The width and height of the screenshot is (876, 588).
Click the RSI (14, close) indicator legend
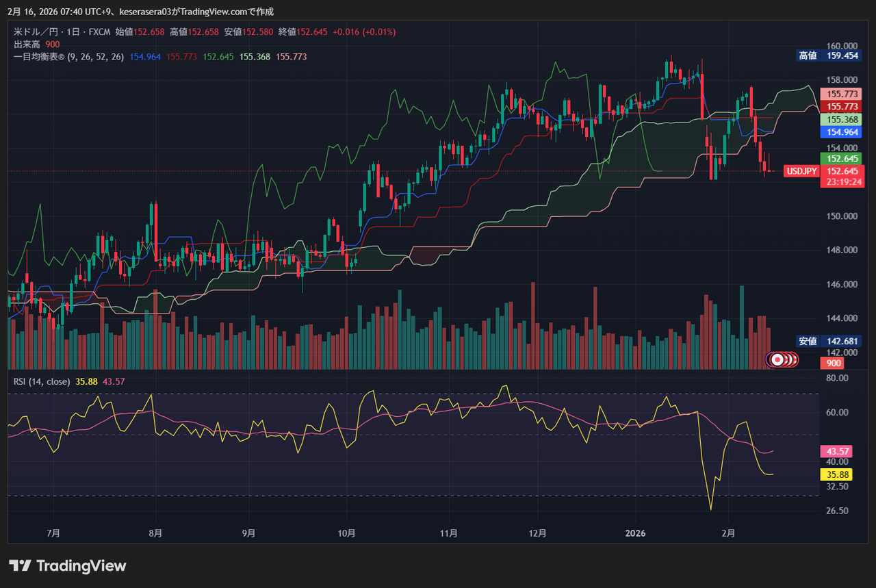tap(42, 381)
